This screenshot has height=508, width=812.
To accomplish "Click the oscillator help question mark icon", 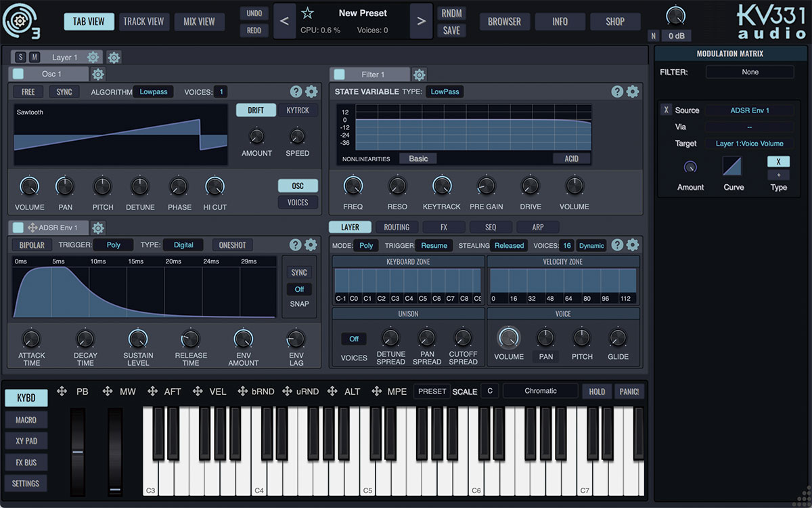I will pos(296,92).
